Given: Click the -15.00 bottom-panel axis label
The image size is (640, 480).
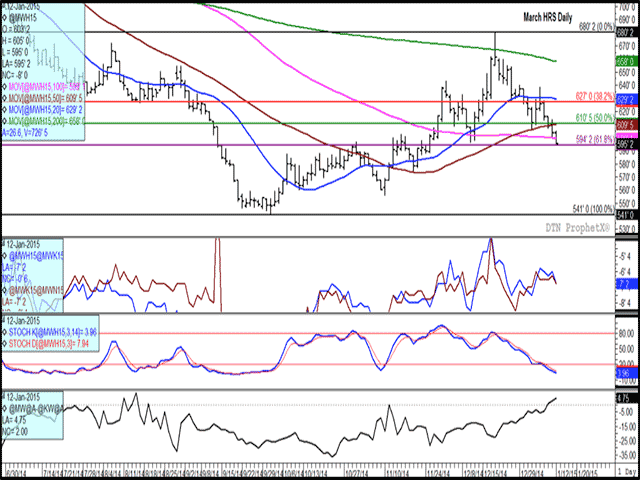Looking at the screenshot, I should (x=629, y=427).
